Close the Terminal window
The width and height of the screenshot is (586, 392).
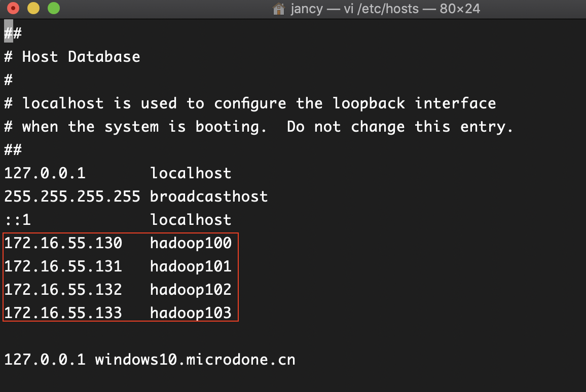tap(12, 8)
